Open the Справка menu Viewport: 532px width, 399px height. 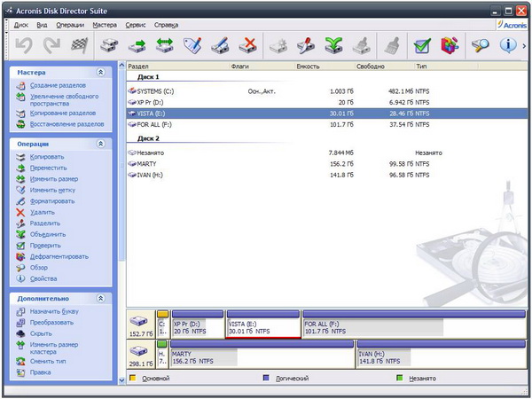click(166, 25)
